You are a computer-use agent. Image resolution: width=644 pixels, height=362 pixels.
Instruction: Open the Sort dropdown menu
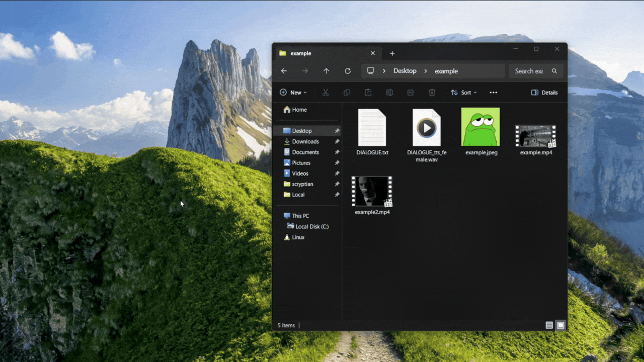coord(464,93)
